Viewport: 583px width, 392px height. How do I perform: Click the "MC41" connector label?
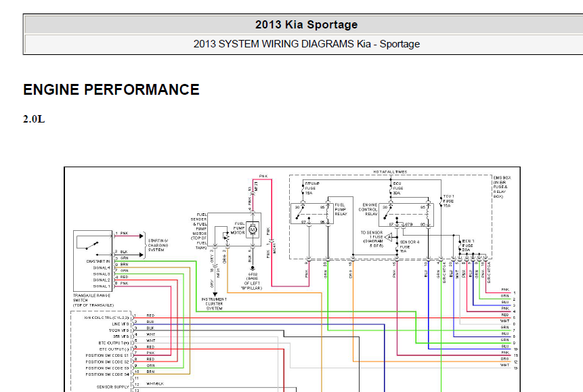click(275, 248)
